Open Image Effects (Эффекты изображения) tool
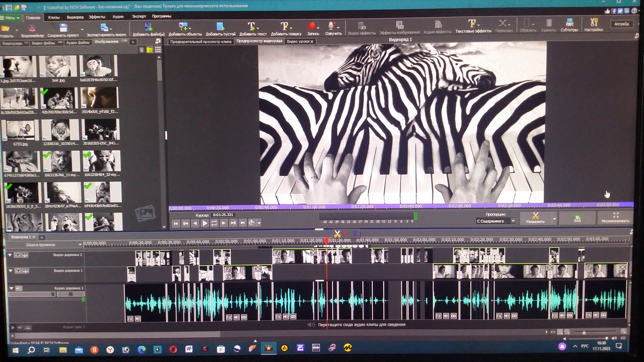 click(x=400, y=25)
